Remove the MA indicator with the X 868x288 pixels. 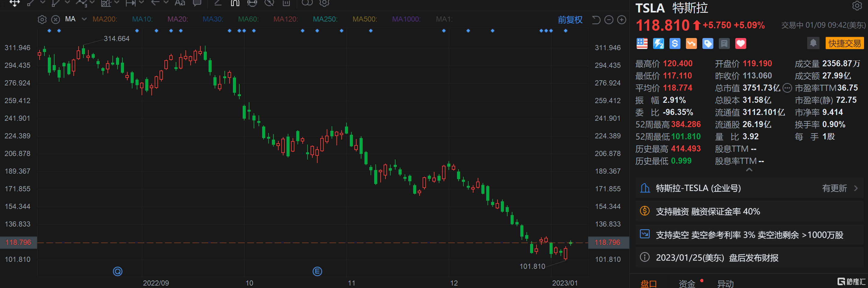click(56, 19)
